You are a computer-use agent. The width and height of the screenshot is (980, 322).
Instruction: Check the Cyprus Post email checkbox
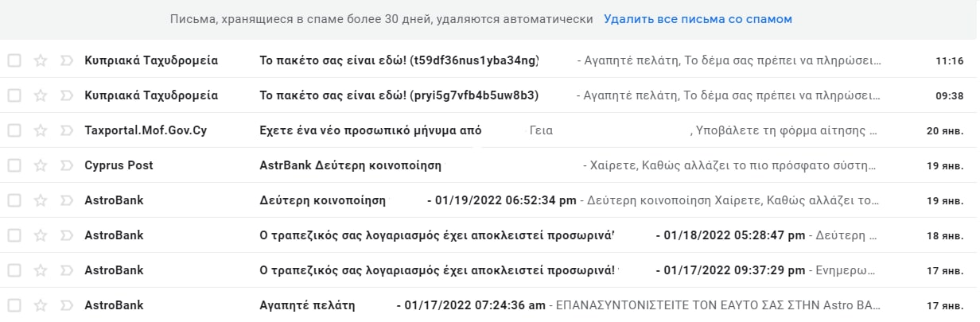[14, 165]
